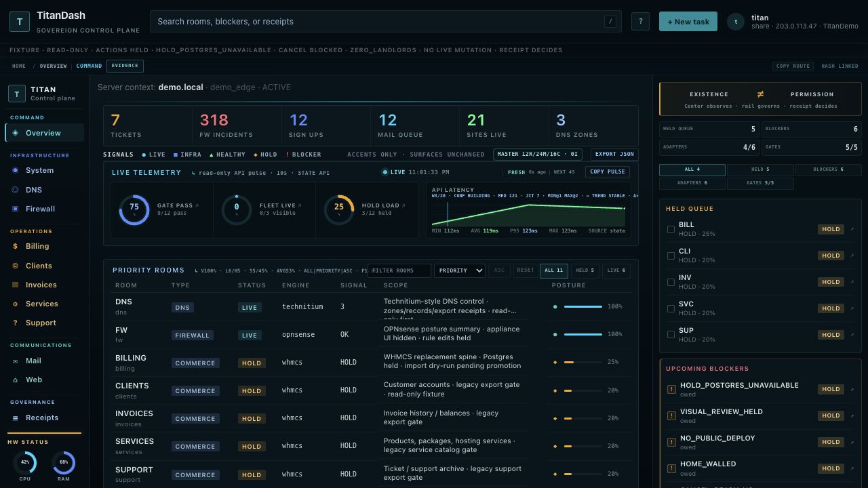Switch to the EVIDENCE tab

pyautogui.click(x=125, y=66)
